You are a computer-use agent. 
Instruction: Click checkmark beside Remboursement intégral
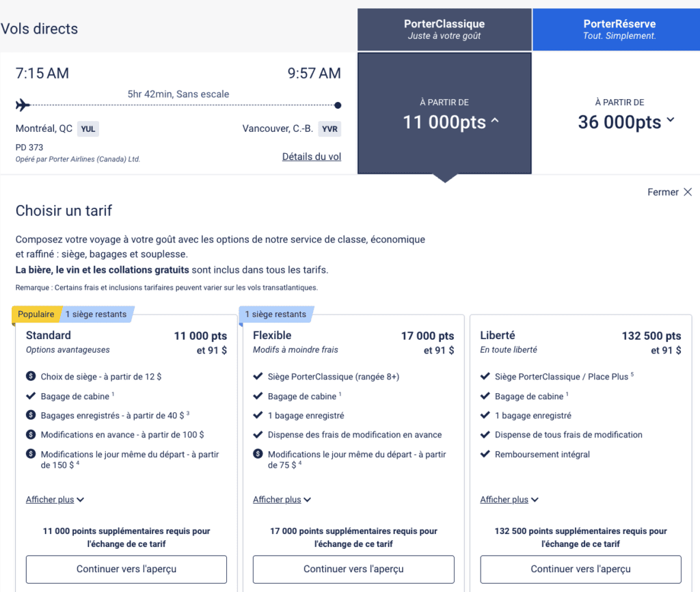485,455
